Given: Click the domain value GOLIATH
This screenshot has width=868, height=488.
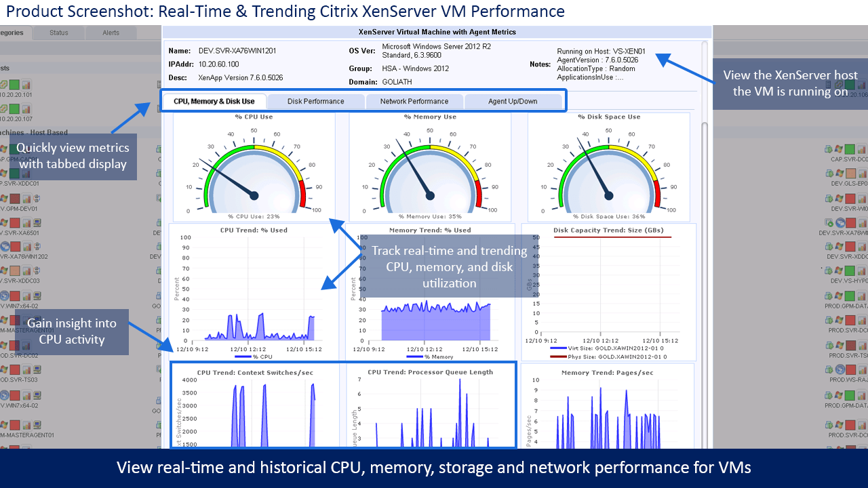Looking at the screenshot, I should 397,82.
